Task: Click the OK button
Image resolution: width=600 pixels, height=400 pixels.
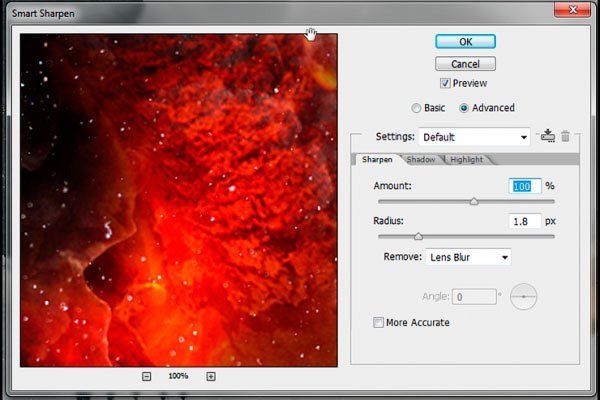Action: [465, 41]
